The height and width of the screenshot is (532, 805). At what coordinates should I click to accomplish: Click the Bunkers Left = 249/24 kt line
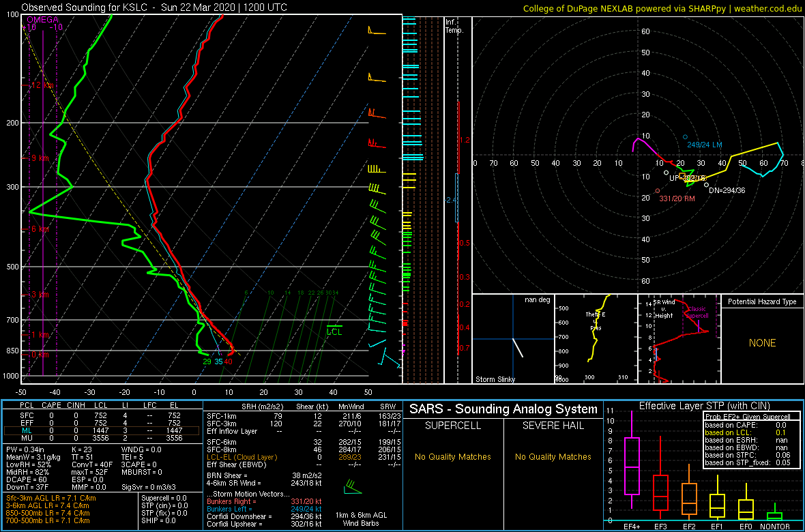[264, 508]
